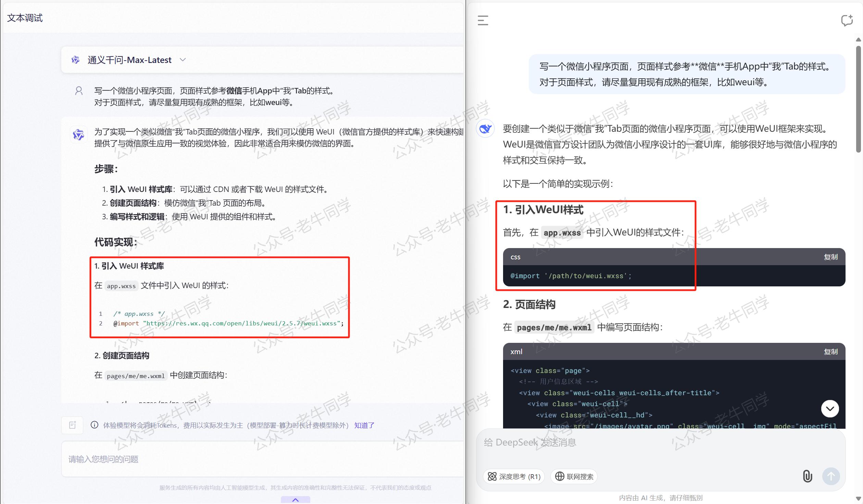Jump to bottom with round arrow button
The image size is (863, 504).
830,409
